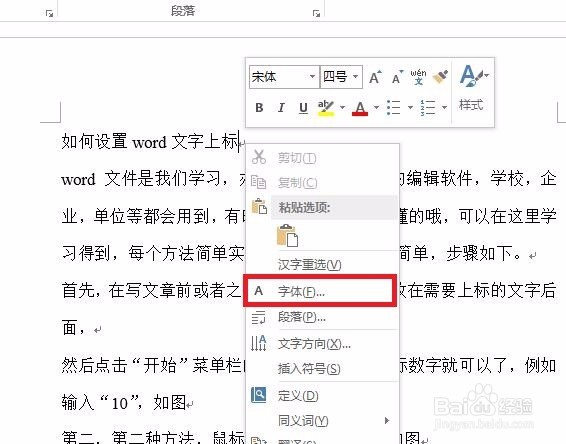This screenshot has height=444, width=566.
Task: Click the text 首先，在写文章前或者之
Action: [151, 291]
